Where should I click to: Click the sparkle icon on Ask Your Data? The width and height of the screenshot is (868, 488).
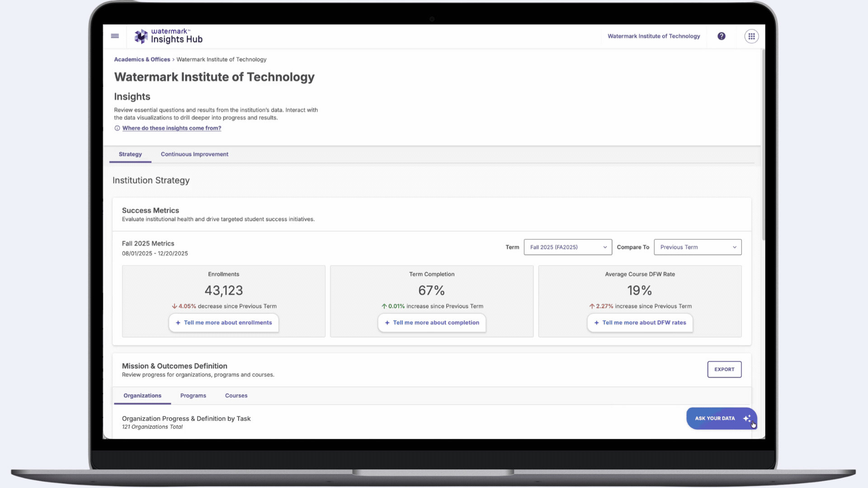tap(747, 418)
